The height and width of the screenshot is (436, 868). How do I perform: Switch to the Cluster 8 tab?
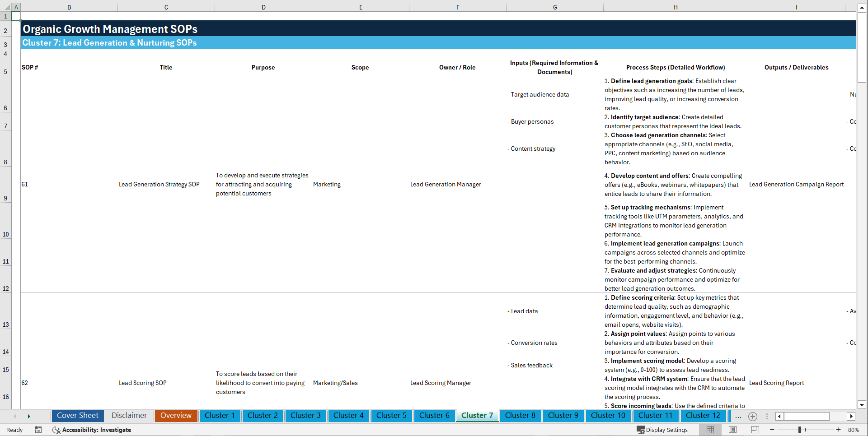(520, 416)
